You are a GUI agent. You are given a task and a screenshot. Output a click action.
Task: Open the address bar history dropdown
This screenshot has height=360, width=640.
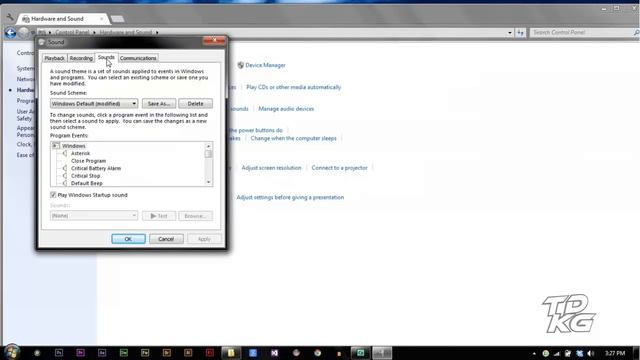point(510,32)
